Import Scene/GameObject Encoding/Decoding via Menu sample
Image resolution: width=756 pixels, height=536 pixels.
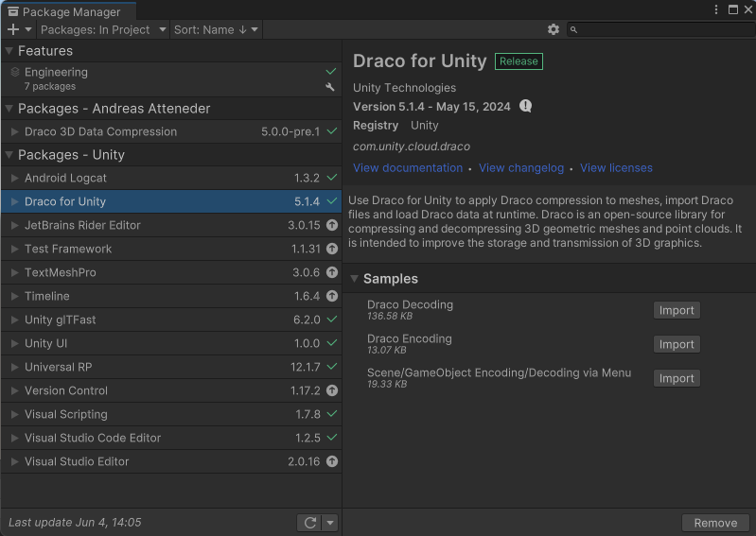click(677, 378)
